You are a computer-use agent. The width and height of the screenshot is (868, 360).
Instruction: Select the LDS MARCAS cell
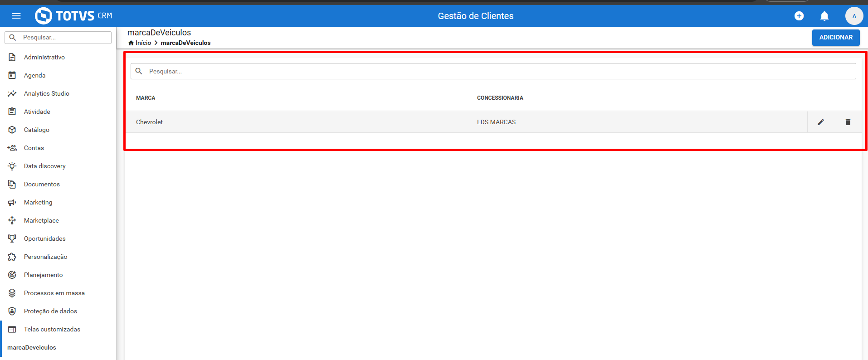[x=496, y=122]
